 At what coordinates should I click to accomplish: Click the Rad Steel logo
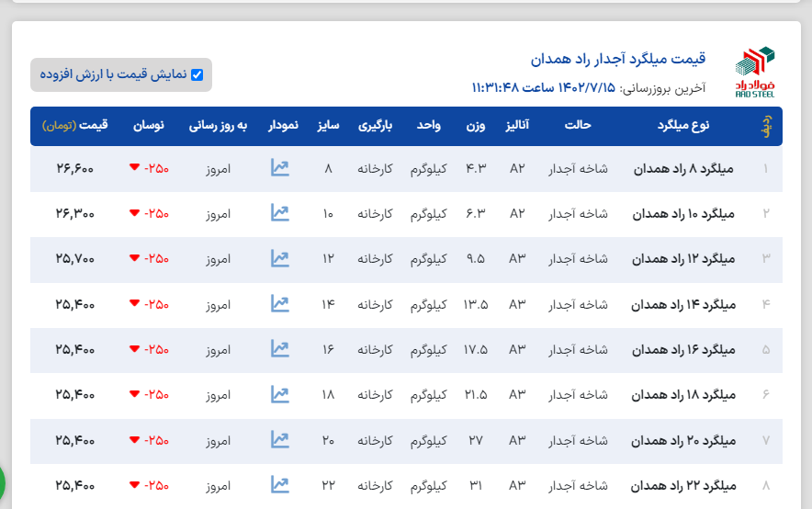(755, 71)
